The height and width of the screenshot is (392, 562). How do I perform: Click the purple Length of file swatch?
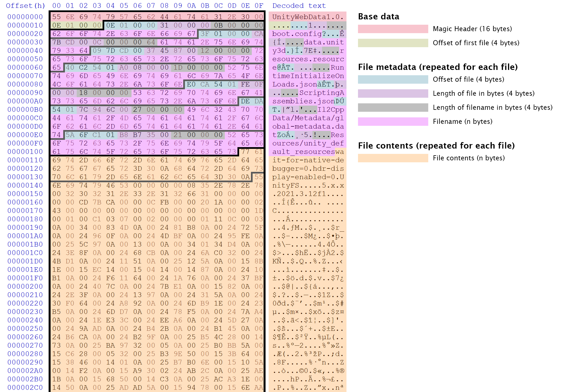[393, 94]
